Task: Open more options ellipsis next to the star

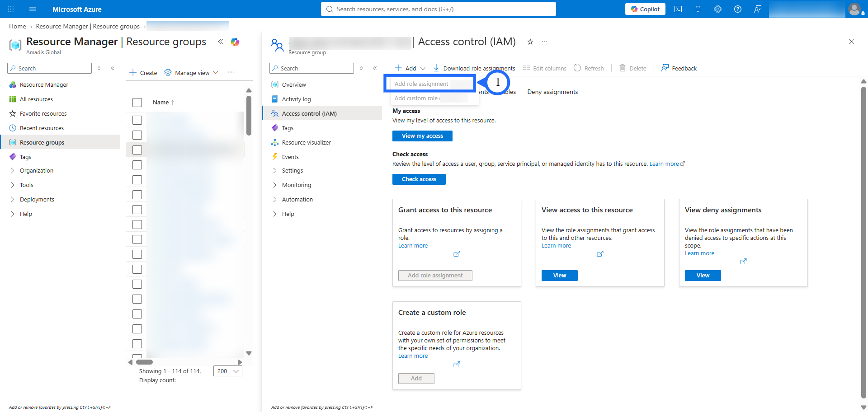Action: pyautogui.click(x=545, y=42)
